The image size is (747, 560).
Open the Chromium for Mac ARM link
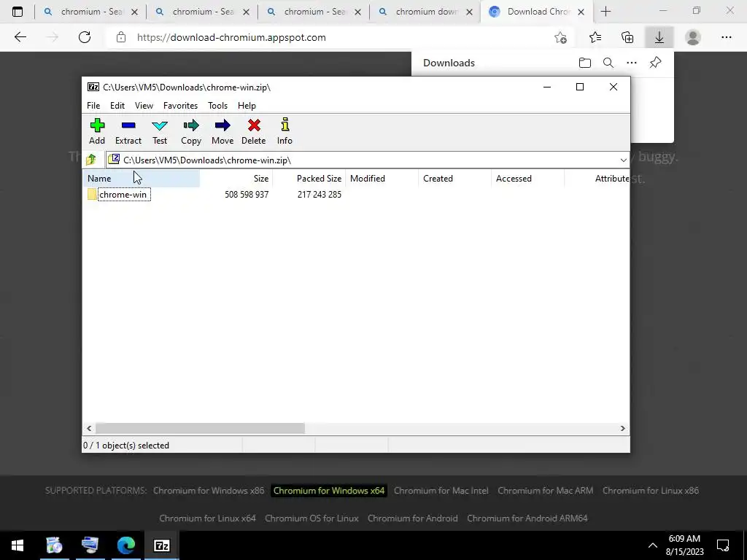click(x=546, y=491)
